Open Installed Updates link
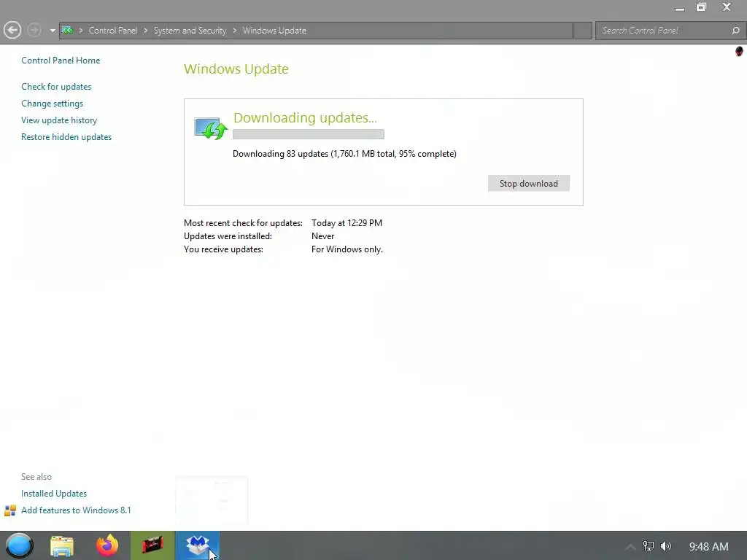 [x=54, y=494]
